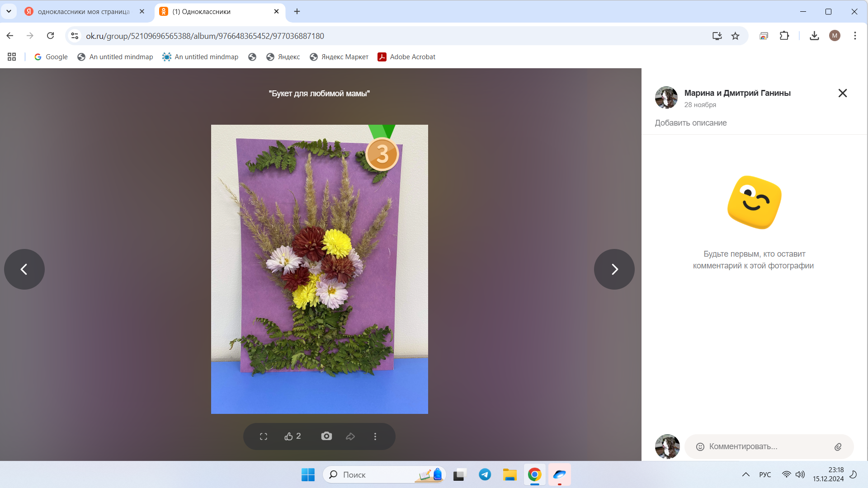Image resolution: width=868 pixels, height=488 pixels.
Task: Open Task View on the taskbar
Action: click(x=460, y=475)
